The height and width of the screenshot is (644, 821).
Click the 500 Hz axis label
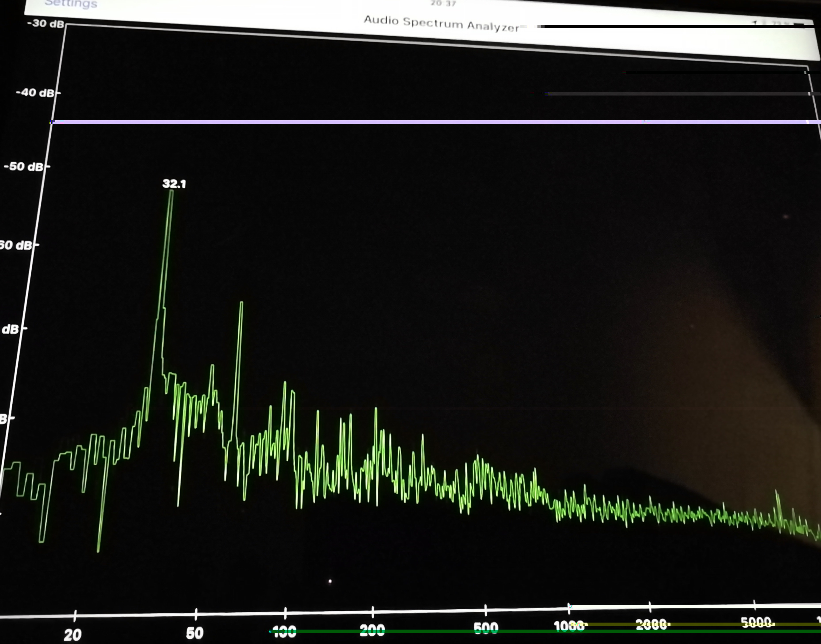[486, 628]
